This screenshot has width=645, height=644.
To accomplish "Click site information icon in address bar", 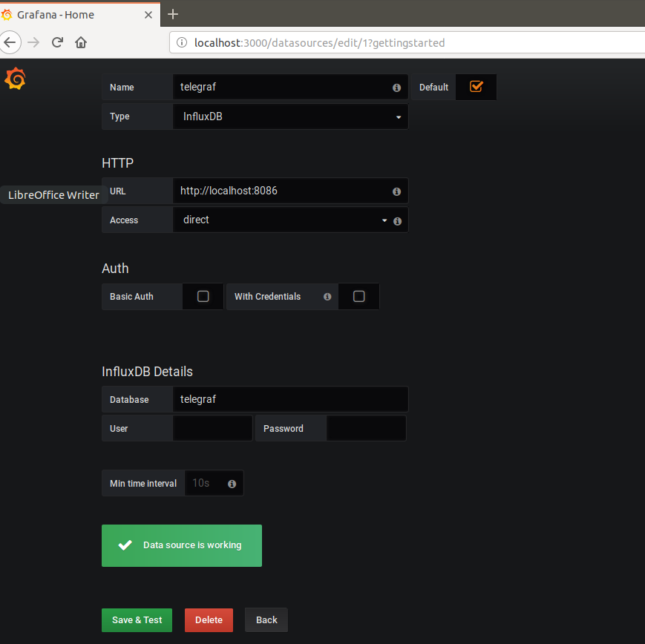I will click(181, 42).
